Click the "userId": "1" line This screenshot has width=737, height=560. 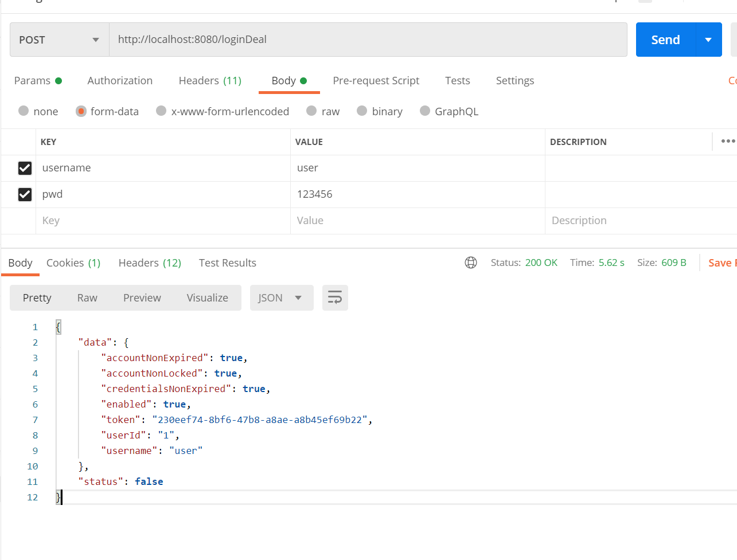tap(140, 435)
